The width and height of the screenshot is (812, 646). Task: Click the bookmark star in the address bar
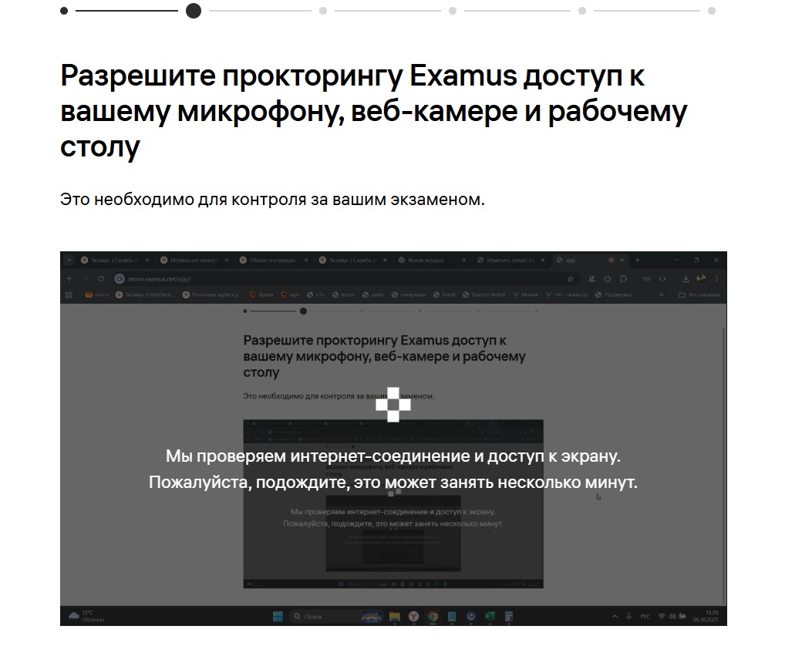tap(569, 278)
